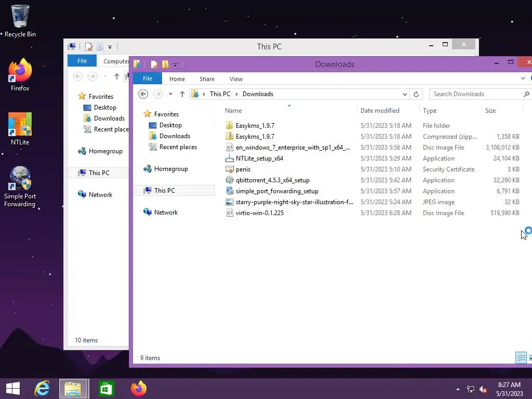Go up one level in Downloads window
Viewport: 532px width, 399px height.
[182, 94]
